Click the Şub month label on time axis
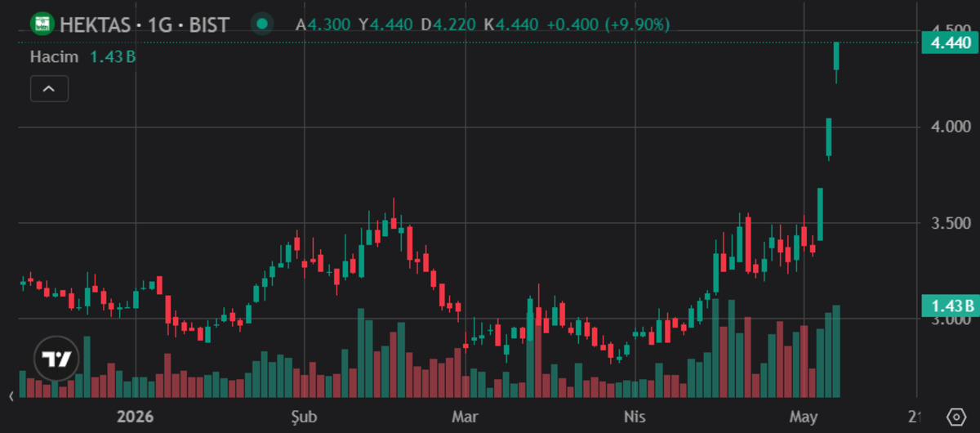 pyautogui.click(x=303, y=417)
